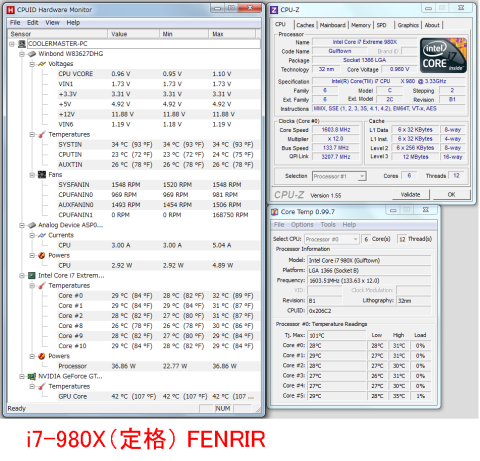Click the Sensor column header
Image resolution: width=480 pixels, height=461 pixels.
[x=57, y=34]
